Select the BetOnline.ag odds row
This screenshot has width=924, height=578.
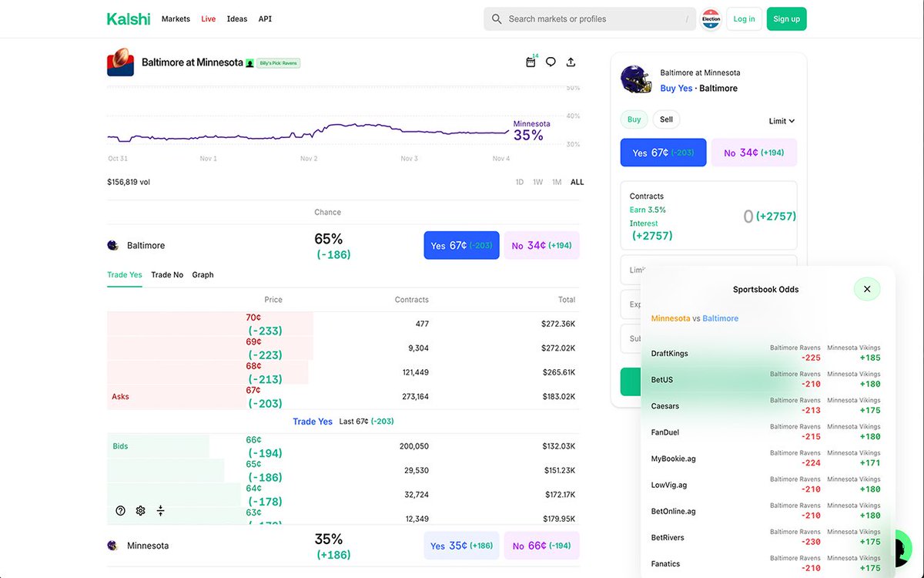click(x=766, y=511)
